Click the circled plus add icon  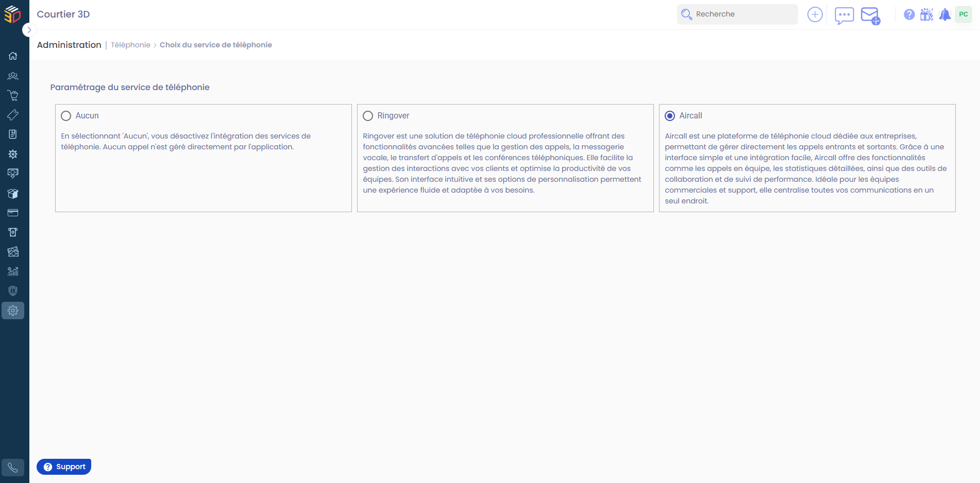click(815, 14)
